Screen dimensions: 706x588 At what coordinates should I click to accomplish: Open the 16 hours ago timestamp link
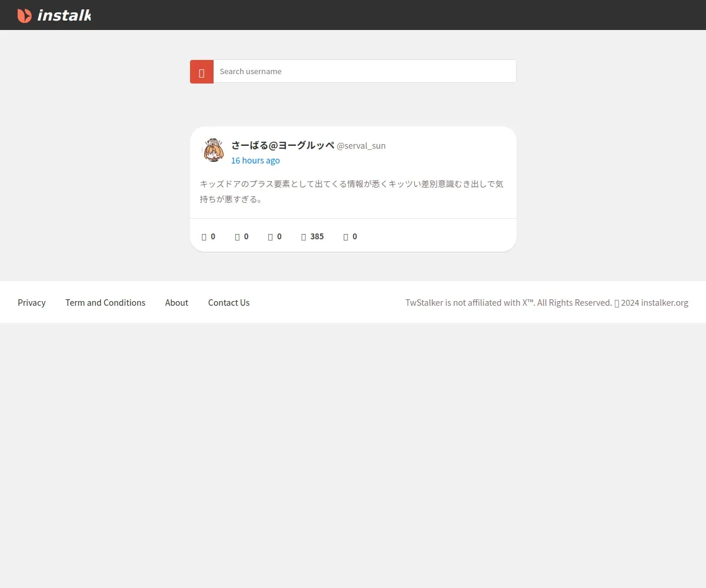tap(255, 161)
